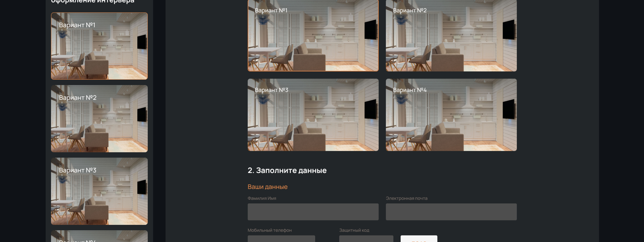
Task: Select Вариант №1 thumbnail in left sidebar
Action: (x=99, y=46)
